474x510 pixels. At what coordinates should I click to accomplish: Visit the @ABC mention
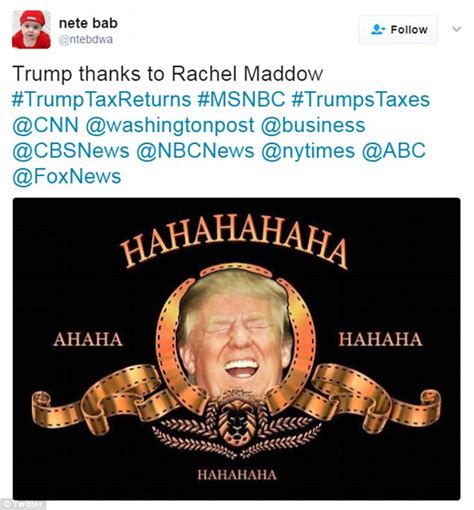(x=394, y=151)
